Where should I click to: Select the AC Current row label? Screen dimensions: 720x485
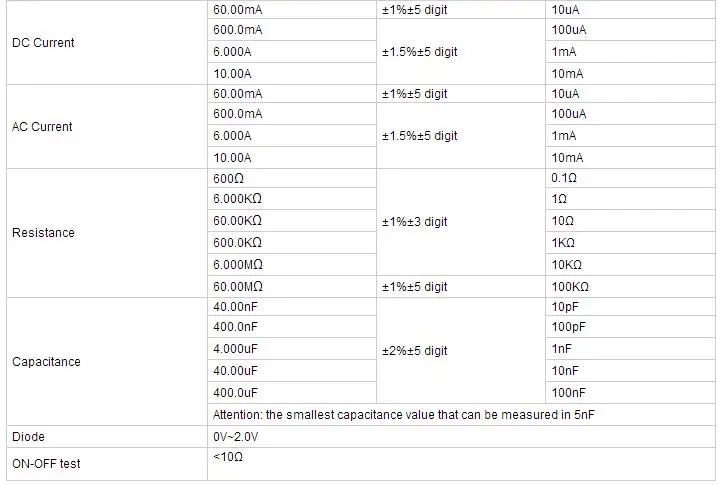[42, 127]
